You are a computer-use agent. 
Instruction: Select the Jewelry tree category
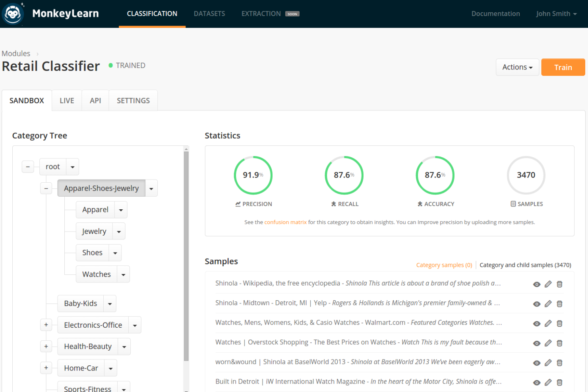click(x=94, y=231)
